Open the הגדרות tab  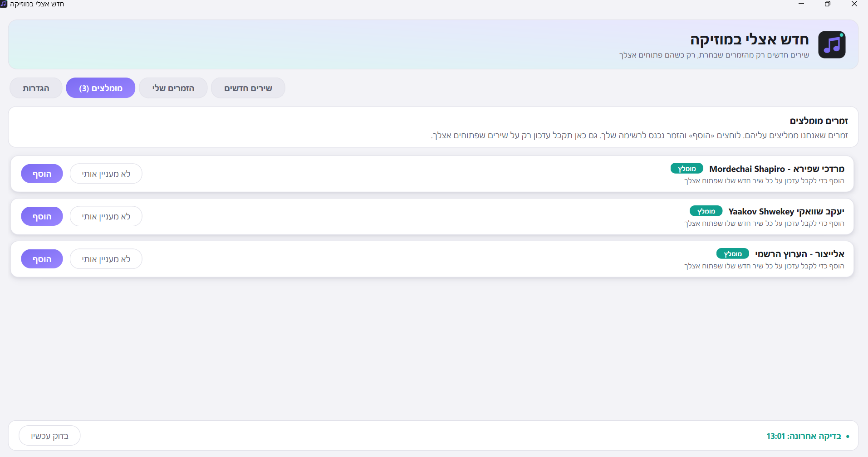coord(36,88)
